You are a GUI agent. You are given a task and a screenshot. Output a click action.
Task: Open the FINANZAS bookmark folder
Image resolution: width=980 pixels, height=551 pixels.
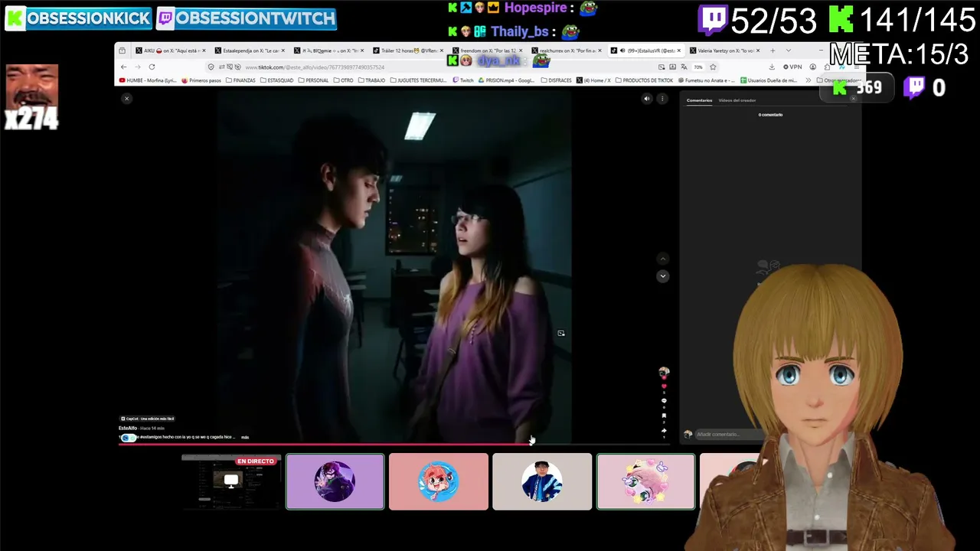(x=241, y=80)
